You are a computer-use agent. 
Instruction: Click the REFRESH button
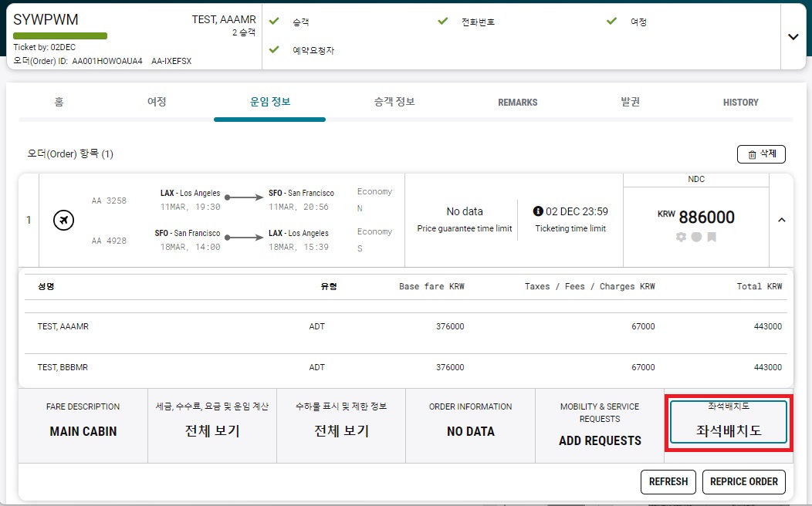point(668,481)
